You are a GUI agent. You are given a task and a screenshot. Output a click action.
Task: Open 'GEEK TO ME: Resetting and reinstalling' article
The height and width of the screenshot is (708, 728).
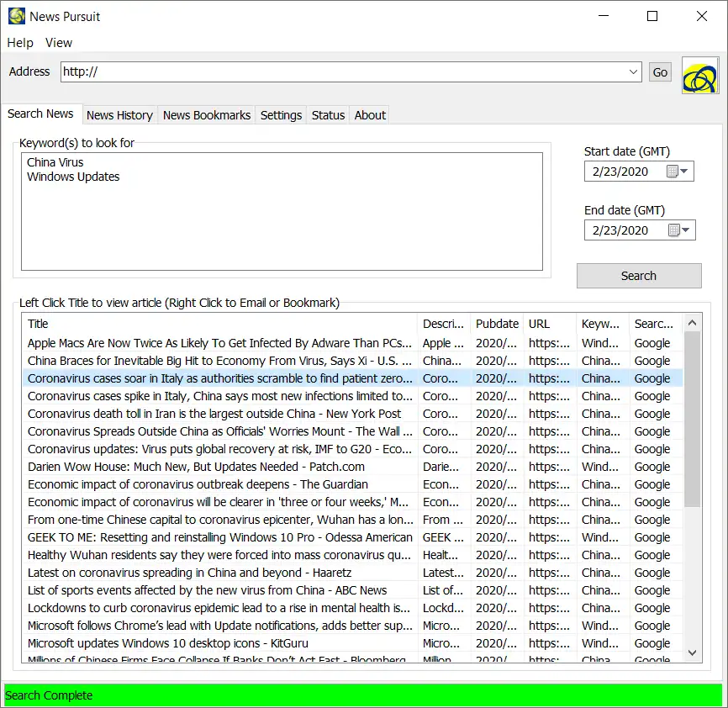pos(219,537)
